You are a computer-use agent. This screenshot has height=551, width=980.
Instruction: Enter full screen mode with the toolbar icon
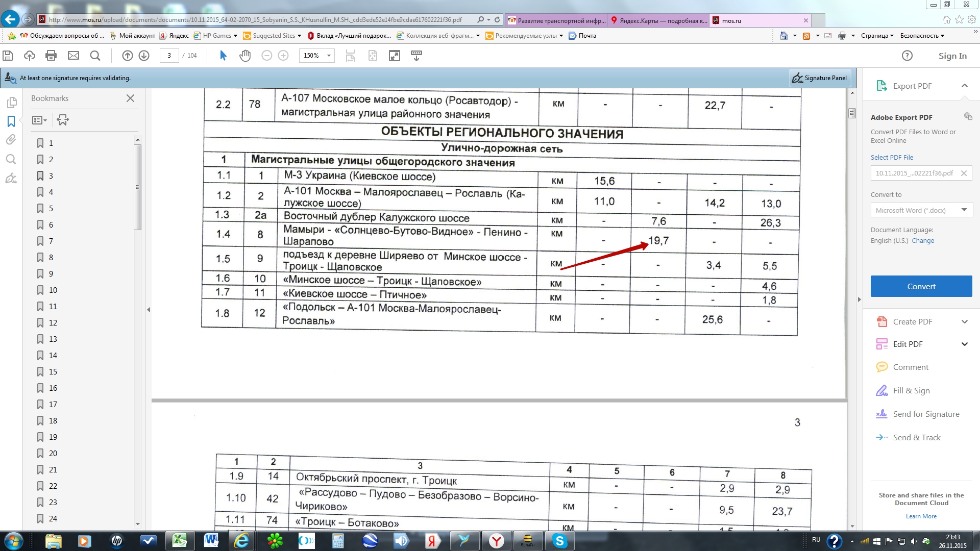[395, 56]
